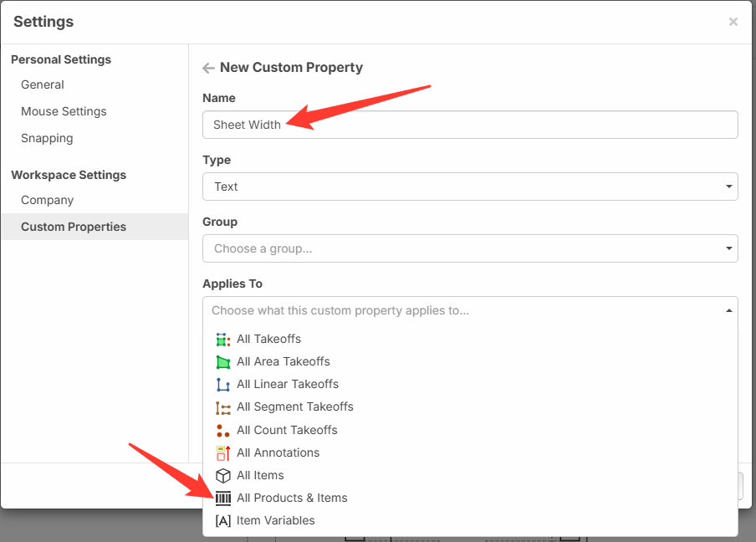This screenshot has height=542, width=756.
Task: Click the All Annotations icon
Action: coord(222,453)
